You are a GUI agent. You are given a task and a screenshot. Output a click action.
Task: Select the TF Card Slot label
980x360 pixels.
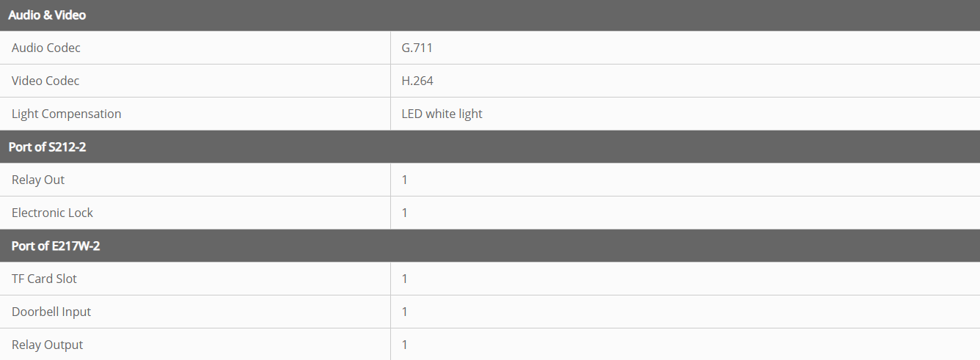point(44,279)
